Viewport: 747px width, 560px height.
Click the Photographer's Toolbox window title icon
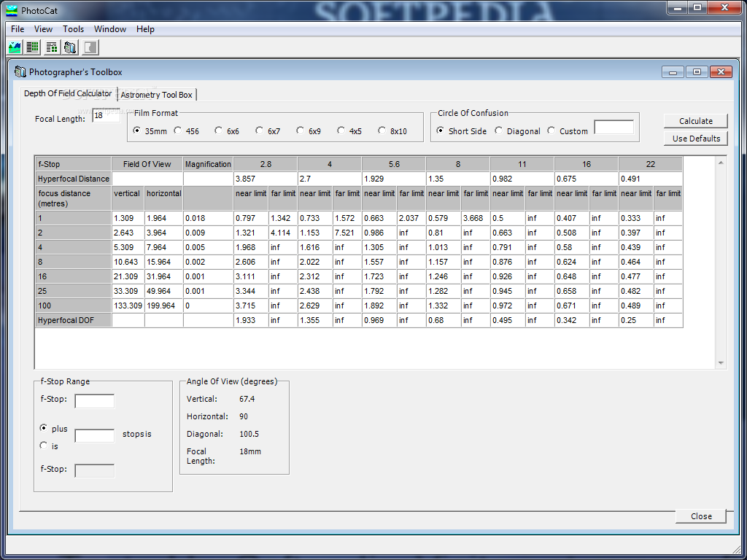click(x=20, y=71)
